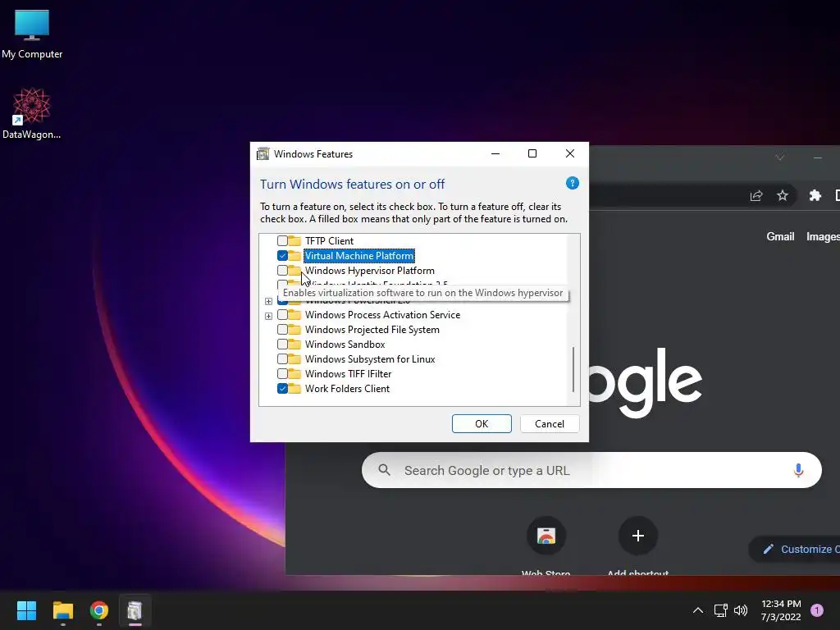Confirm changes with the OK button
This screenshot has width=840, height=630.
point(482,424)
